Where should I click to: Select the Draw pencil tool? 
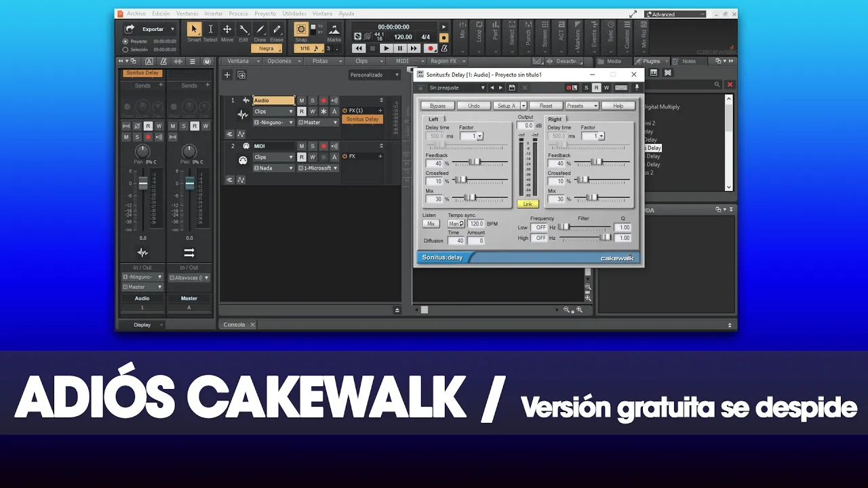260,29
